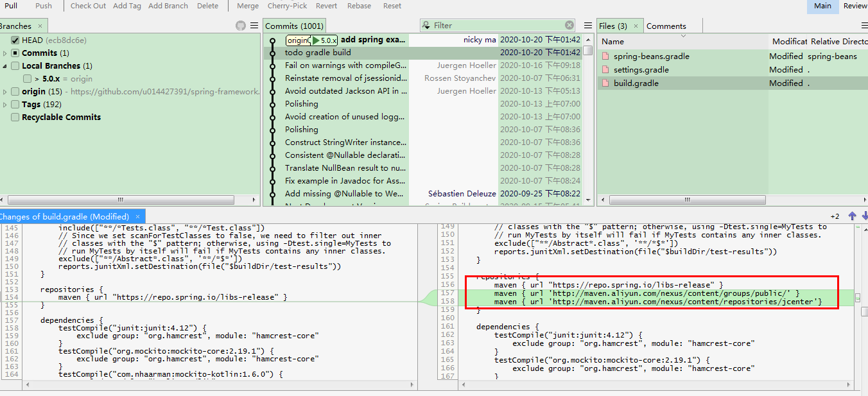The image size is (868, 396).
Task: Expand the Tags (192) node
Action: click(x=5, y=105)
